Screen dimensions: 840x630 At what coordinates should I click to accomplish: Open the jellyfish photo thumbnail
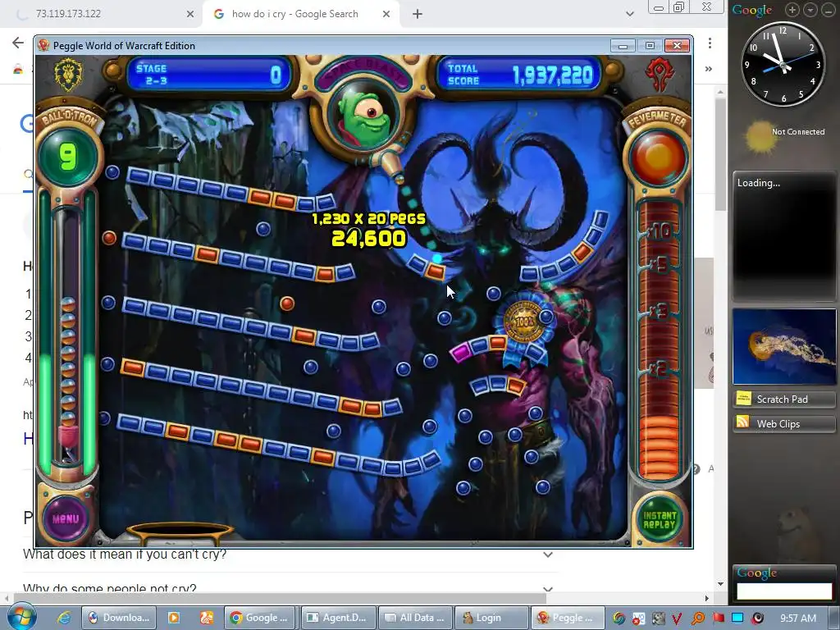click(x=784, y=346)
